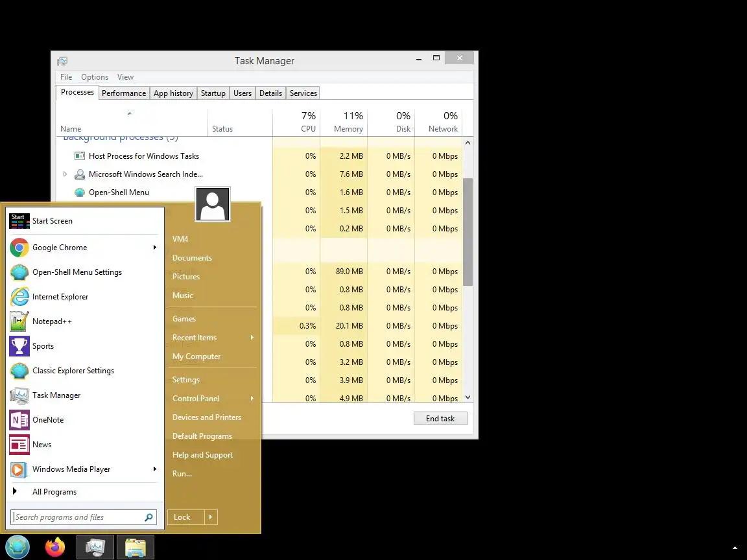Viewport: 747px width, 560px height.
Task: Open shutdown options arrow next to Lock
Action: (x=211, y=517)
